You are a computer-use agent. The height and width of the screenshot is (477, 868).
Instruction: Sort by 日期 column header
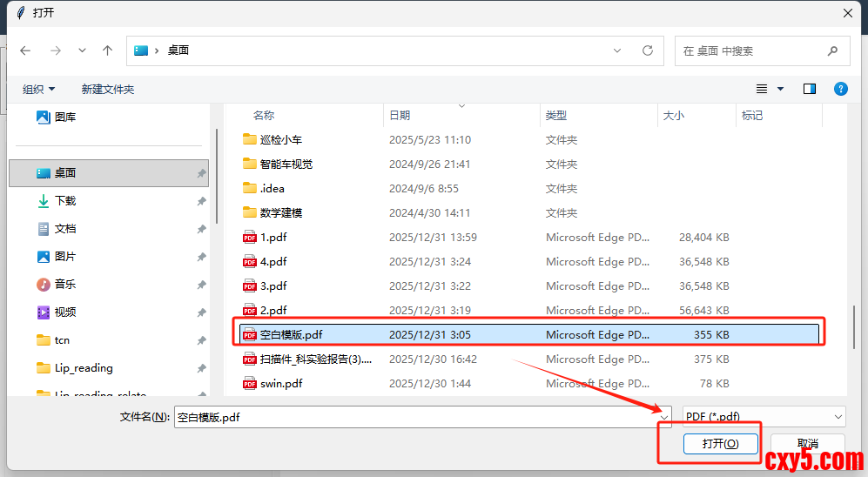click(x=400, y=115)
